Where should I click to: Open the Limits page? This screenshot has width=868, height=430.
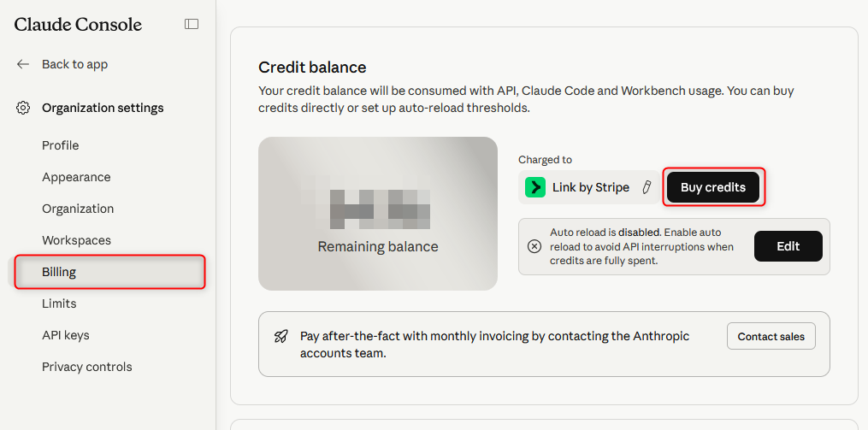(x=59, y=303)
